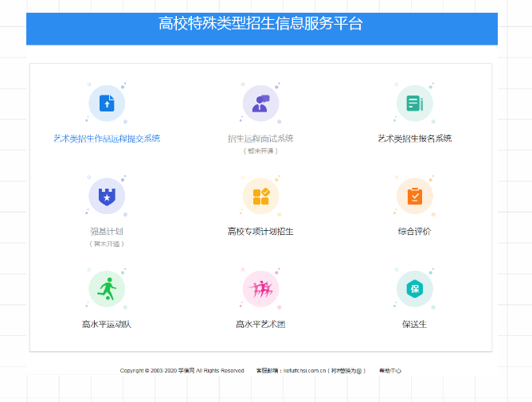532x402 pixels.
Task: Open the 艺术类招生报名系统 link
Action: (x=414, y=139)
